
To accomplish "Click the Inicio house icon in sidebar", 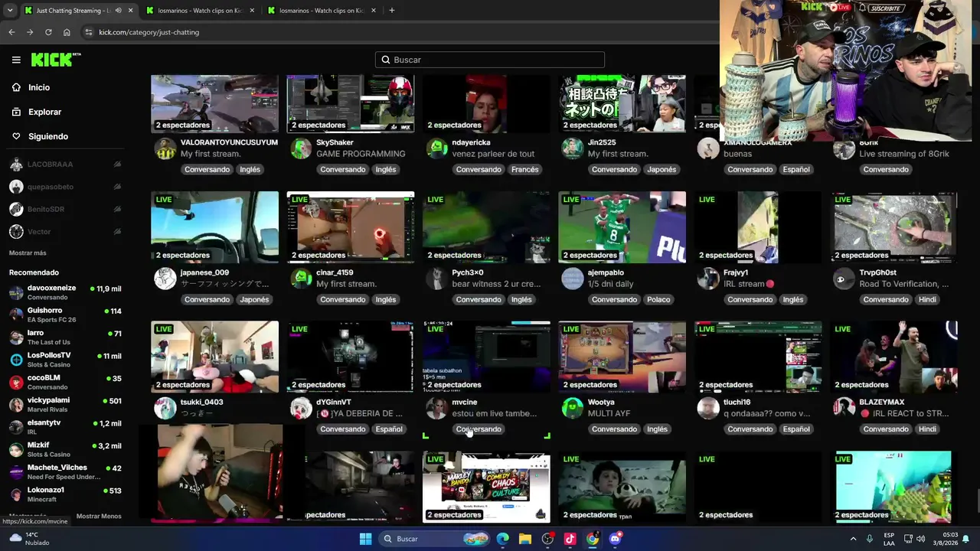I will [x=16, y=87].
